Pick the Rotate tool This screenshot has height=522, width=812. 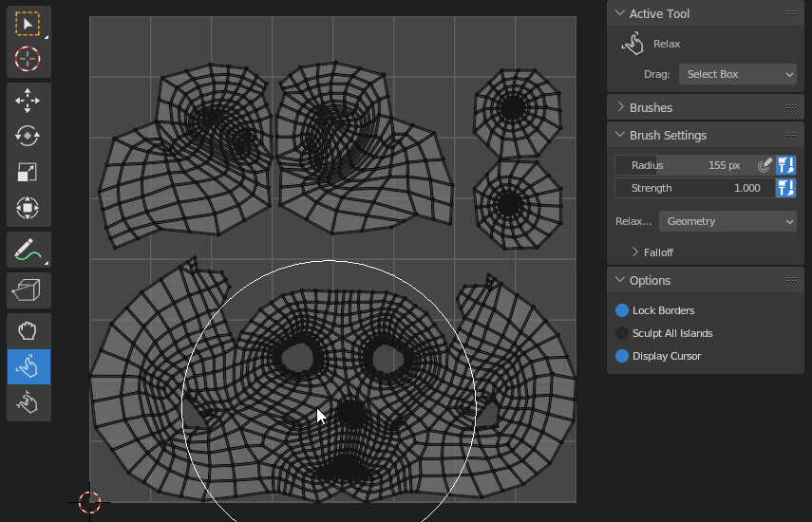tap(28, 136)
